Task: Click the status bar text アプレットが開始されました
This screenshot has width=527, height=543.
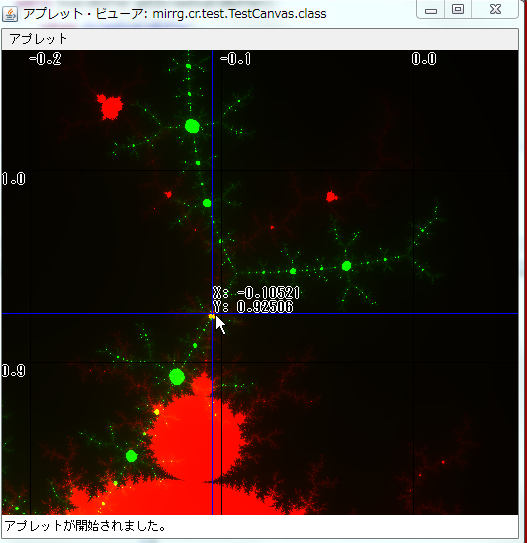Action: tap(84, 526)
